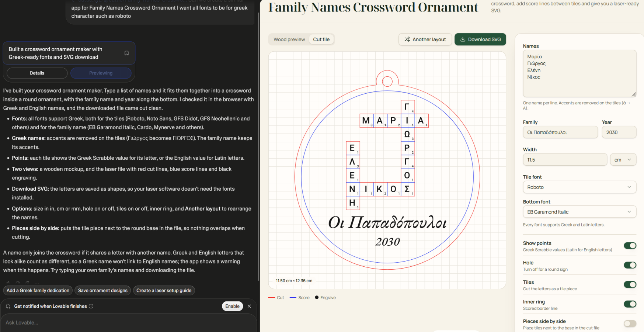
Task: Click the Ω tile in the crossword
Action: tap(408, 134)
